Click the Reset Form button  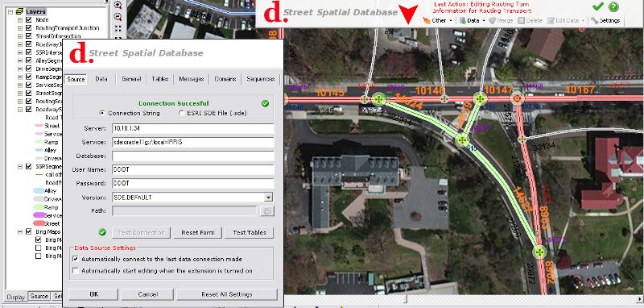[197, 232]
